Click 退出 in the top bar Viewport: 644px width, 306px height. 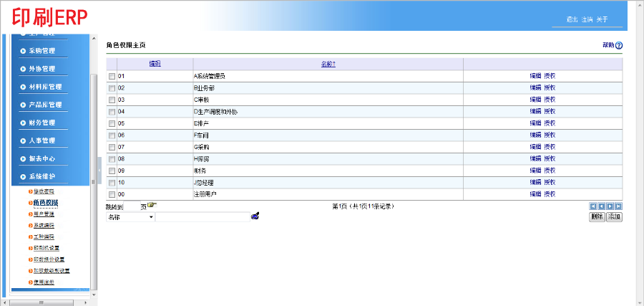(572, 19)
